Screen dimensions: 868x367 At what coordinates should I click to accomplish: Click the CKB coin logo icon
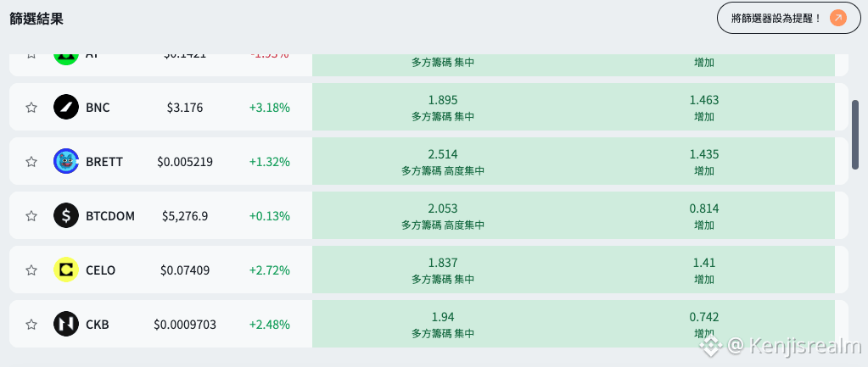pyautogui.click(x=66, y=324)
